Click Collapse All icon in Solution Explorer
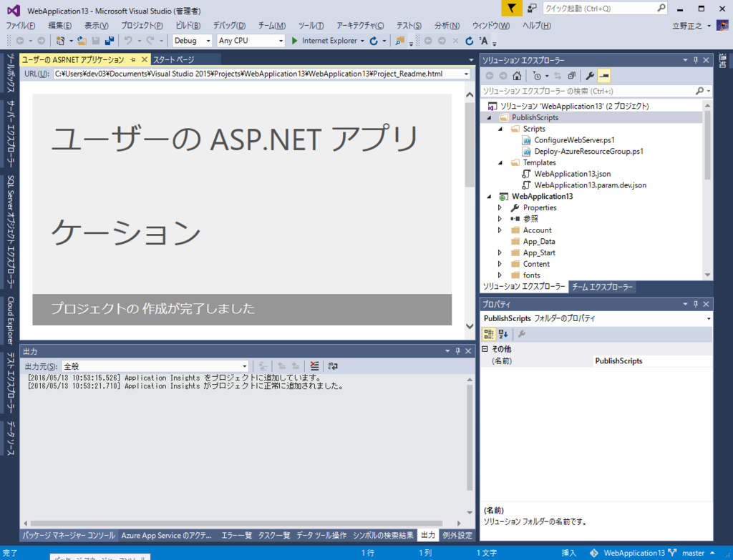Image resolution: width=733 pixels, height=560 pixels. [x=571, y=76]
